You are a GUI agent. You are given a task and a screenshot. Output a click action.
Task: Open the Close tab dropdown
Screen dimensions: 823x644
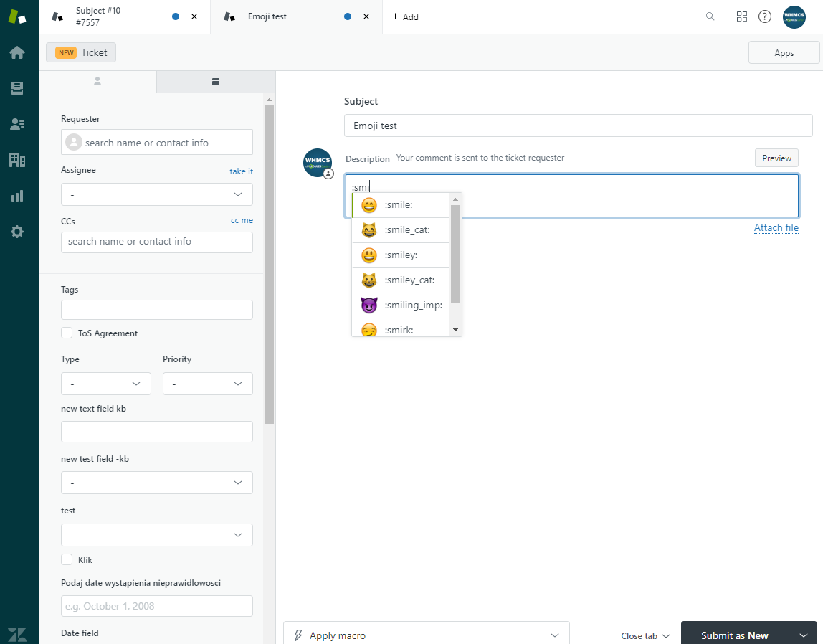645,635
